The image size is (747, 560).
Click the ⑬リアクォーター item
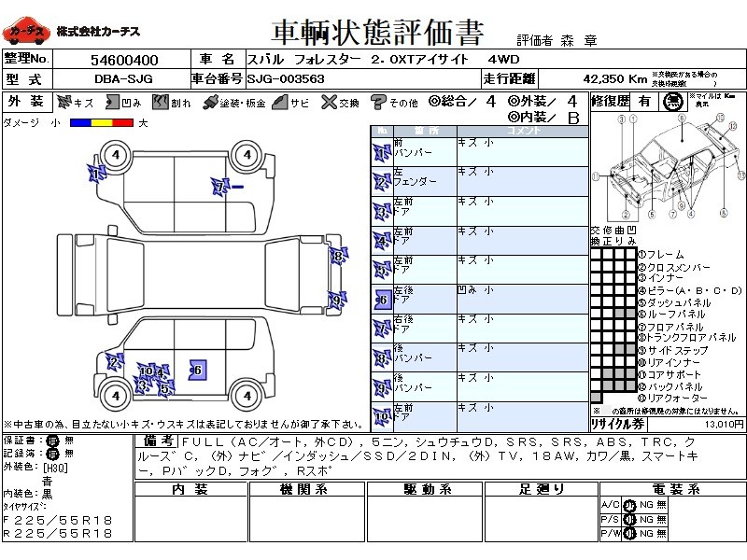coord(673,399)
